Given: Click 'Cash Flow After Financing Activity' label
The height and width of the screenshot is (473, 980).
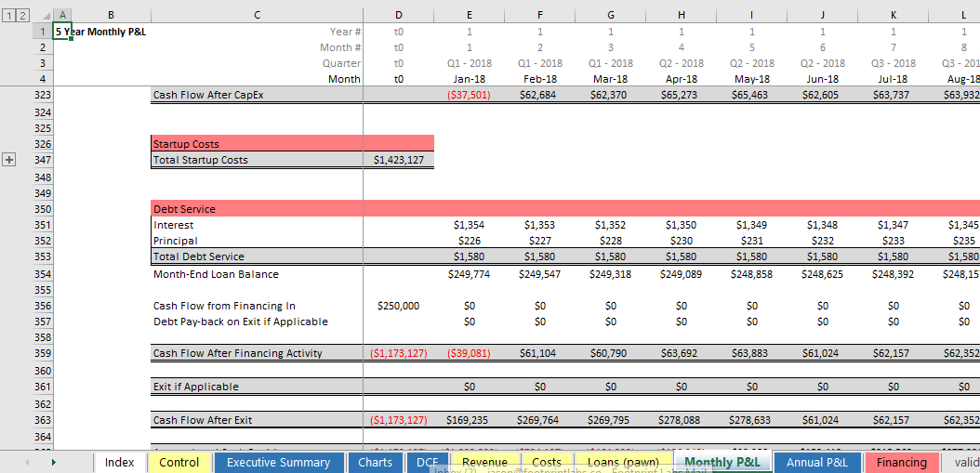Looking at the screenshot, I should [237, 353].
